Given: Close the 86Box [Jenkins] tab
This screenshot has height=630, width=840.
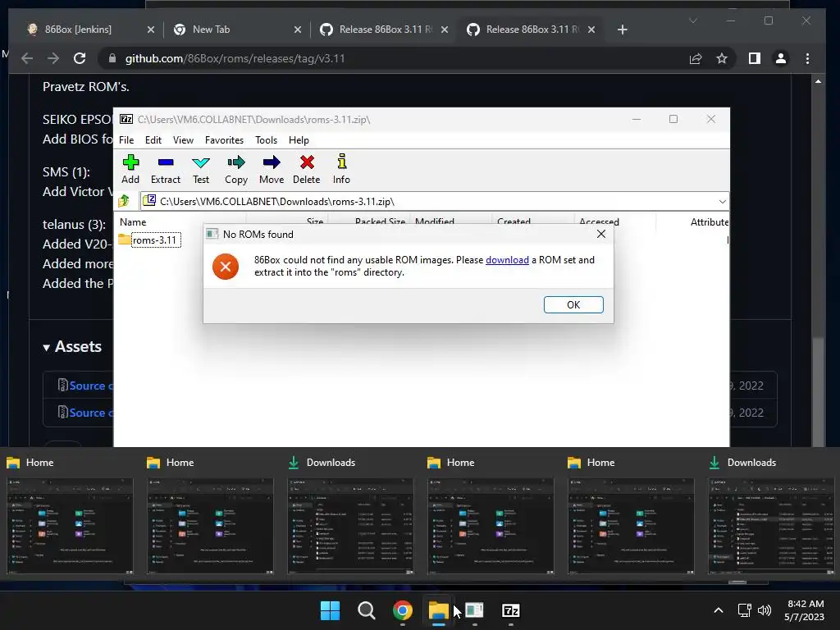Looking at the screenshot, I should (x=151, y=30).
